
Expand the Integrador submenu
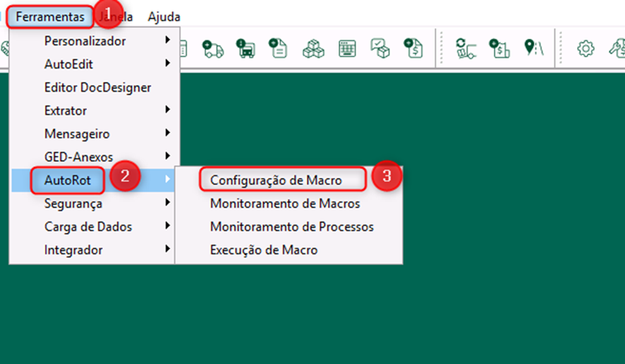[x=95, y=250]
